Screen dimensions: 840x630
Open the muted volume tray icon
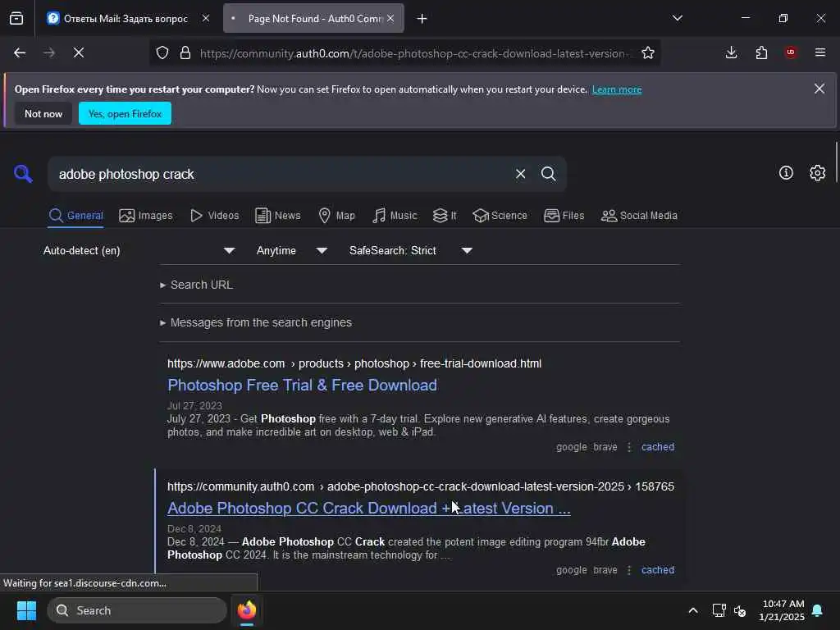pos(740,610)
